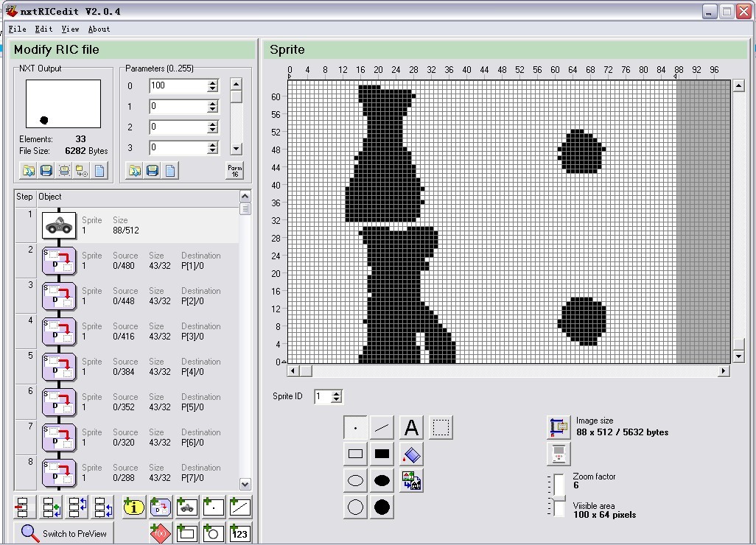Screen dimensions: 756x545
Task: Click parameters list scroll down arrow
Action: coord(236,149)
